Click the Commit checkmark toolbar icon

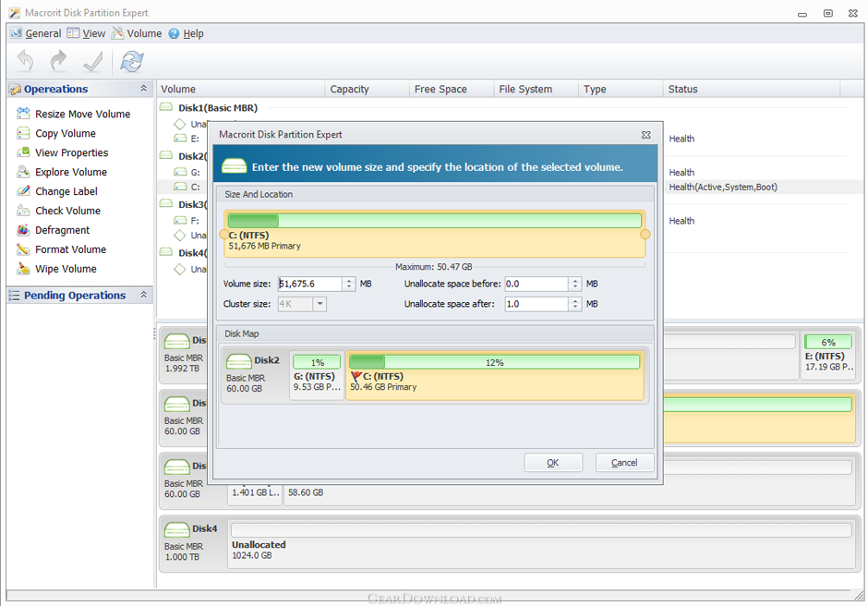[x=92, y=61]
